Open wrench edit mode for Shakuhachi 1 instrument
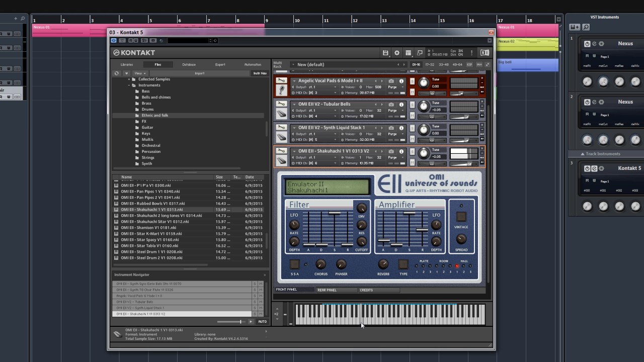This screenshot has height=362, width=644. 281,151
